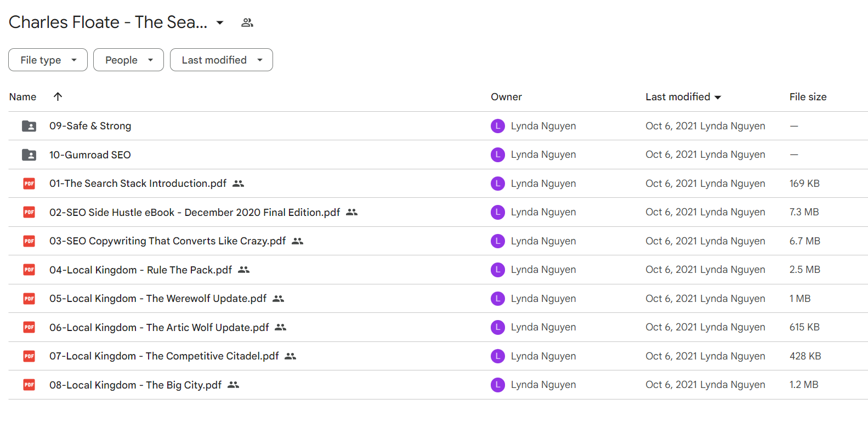Click PDF icon of 07-Local Kingdom Competitive Citadel
The height and width of the screenshot is (428, 868).
pos(29,356)
